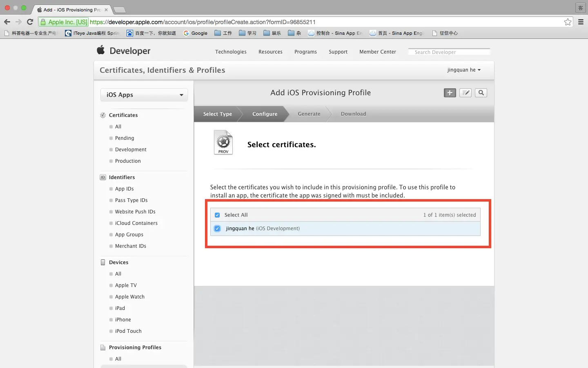This screenshot has height=368, width=588.
Task: Click in the Search Developer field
Action: [x=449, y=52]
